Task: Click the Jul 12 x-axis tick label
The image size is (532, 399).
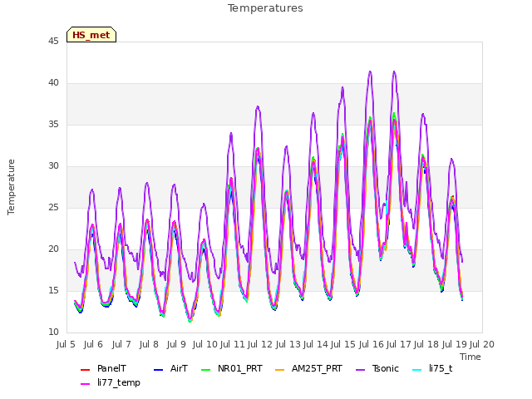Action: pyautogui.click(x=260, y=344)
